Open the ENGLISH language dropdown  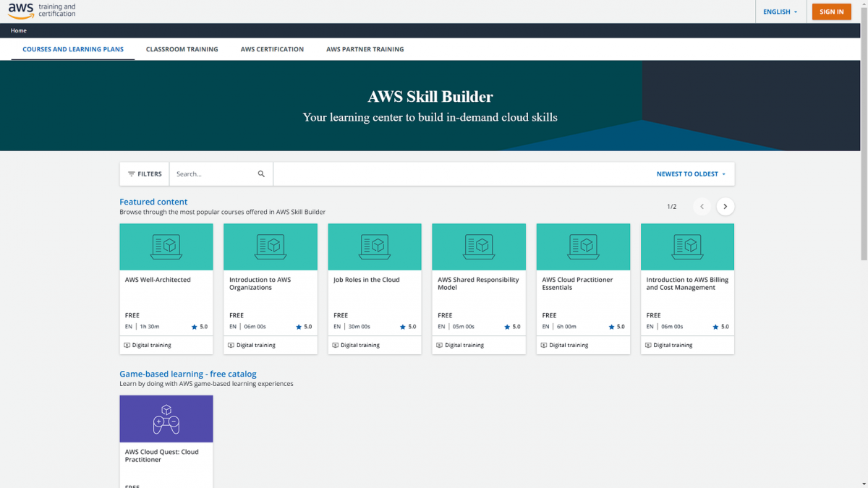tap(780, 12)
